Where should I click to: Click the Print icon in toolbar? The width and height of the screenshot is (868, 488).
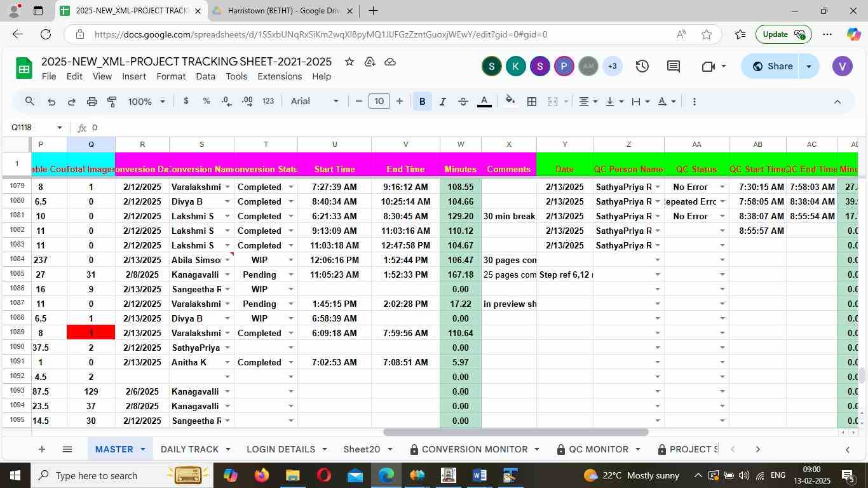pos(92,102)
